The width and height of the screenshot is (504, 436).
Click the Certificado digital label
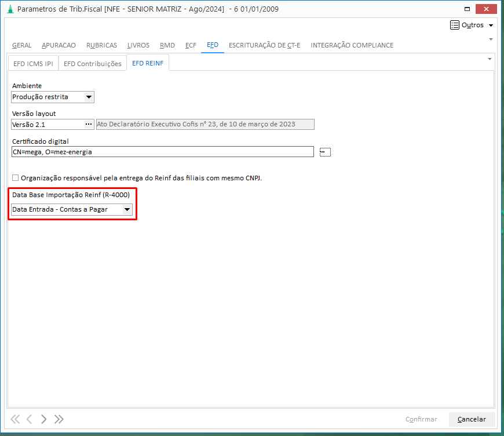[41, 141]
